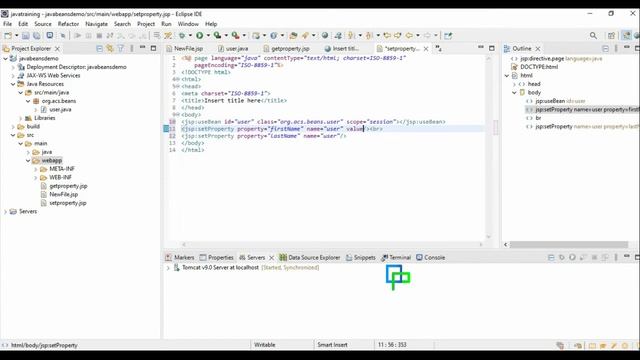Image resolution: width=640 pixels, height=360 pixels.
Task: Click the Open Web Browser globe icon
Action: pos(325,36)
